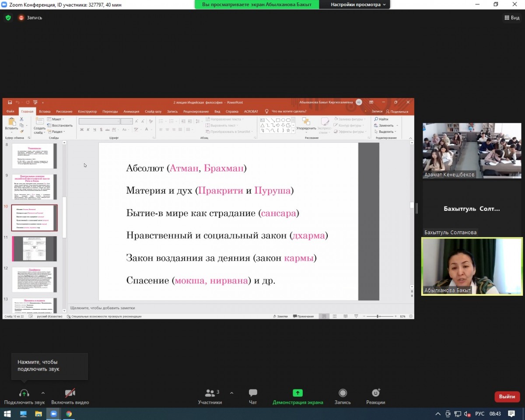Click the green Share Screen icon
The height and width of the screenshot is (420, 525).
[x=297, y=393]
